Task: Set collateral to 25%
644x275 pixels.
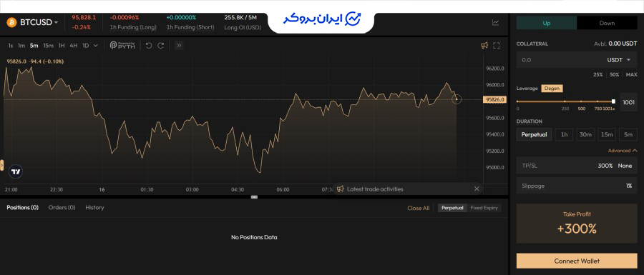Action: pos(597,74)
